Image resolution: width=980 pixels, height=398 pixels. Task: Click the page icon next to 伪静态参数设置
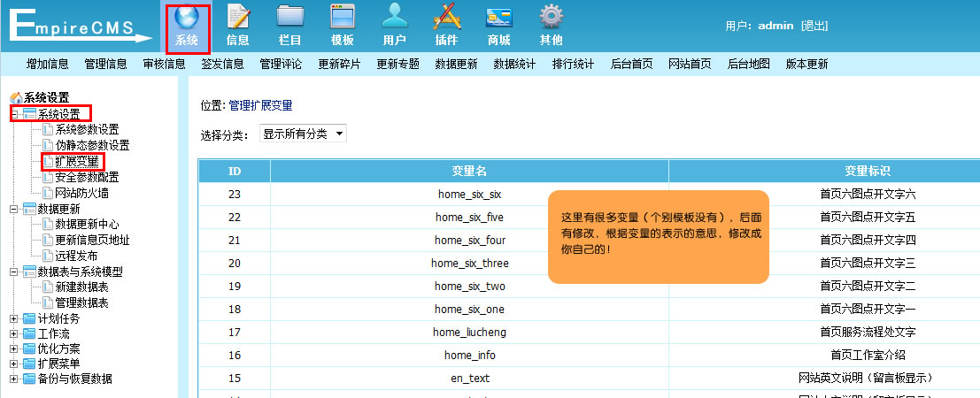[x=48, y=146]
